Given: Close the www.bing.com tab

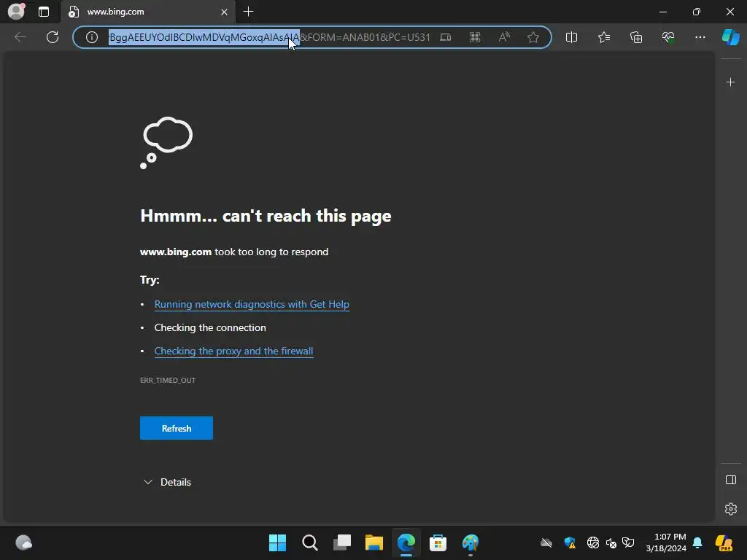Looking at the screenshot, I should pos(225,12).
